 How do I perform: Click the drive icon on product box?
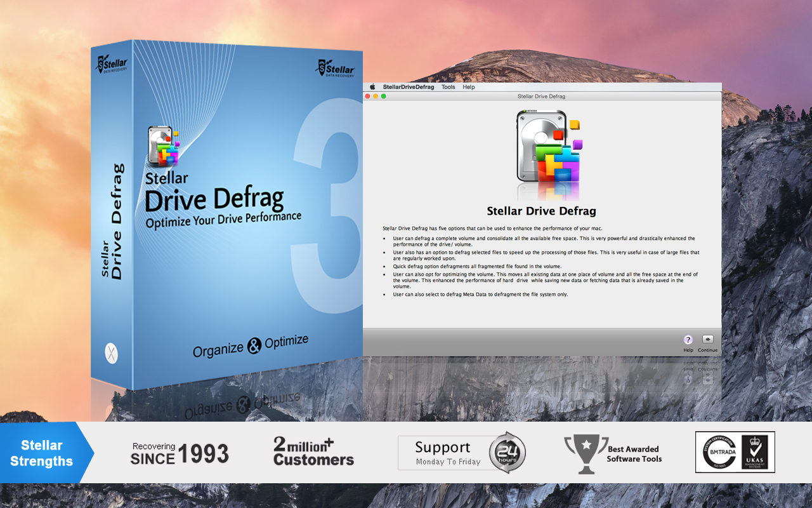pyautogui.click(x=163, y=146)
